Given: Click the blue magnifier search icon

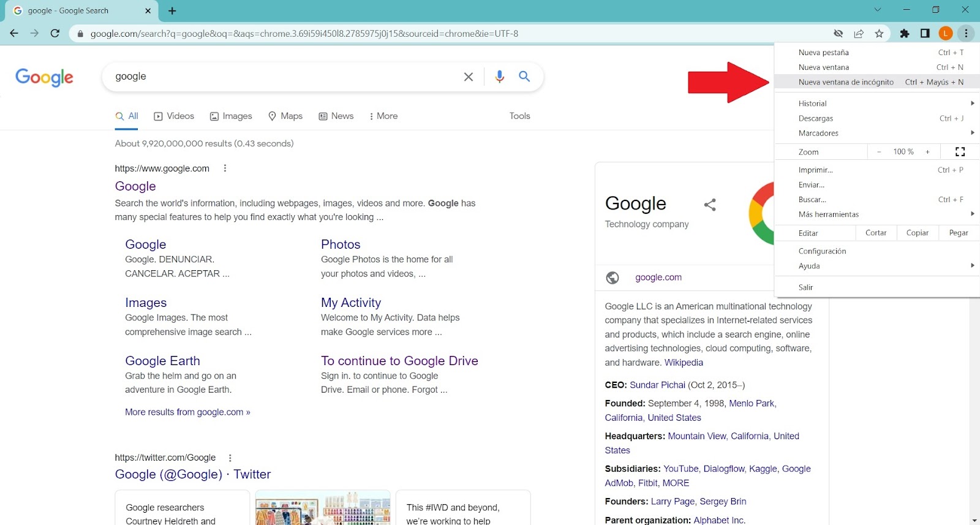Looking at the screenshot, I should [524, 77].
